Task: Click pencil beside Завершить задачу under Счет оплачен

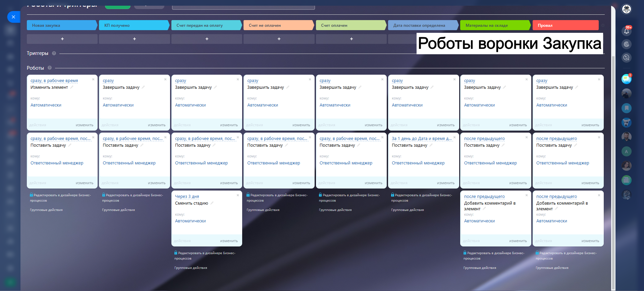Action: (x=360, y=87)
